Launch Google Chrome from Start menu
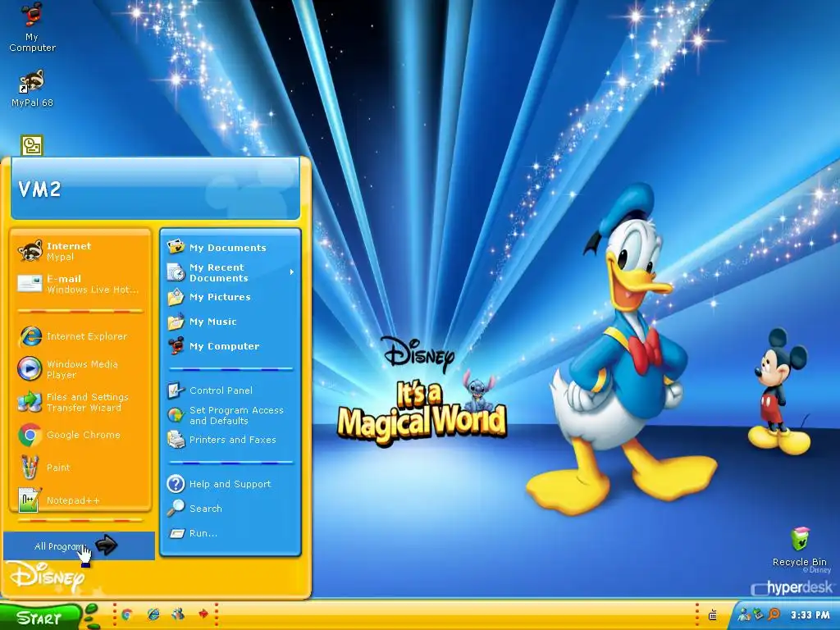Image resolution: width=840 pixels, height=630 pixels. tap(80, 435)
